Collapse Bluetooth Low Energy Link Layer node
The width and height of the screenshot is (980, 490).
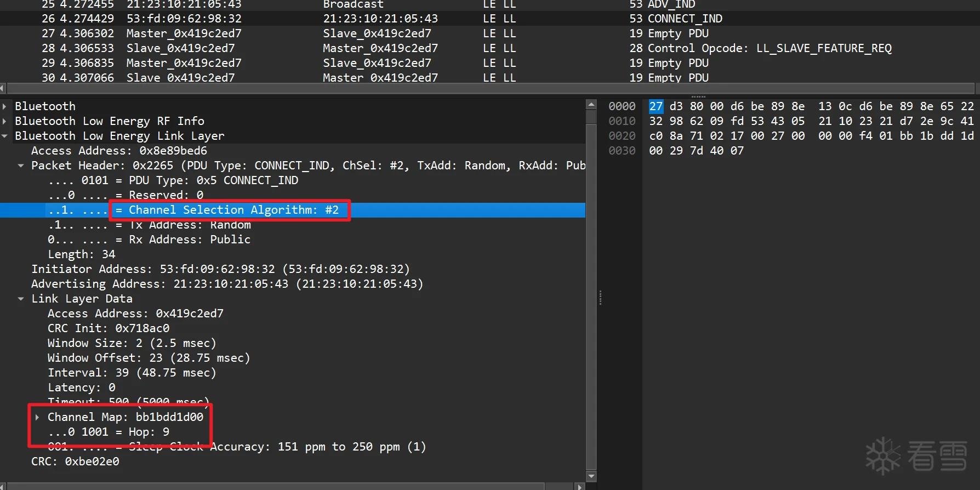pos(4,136)
